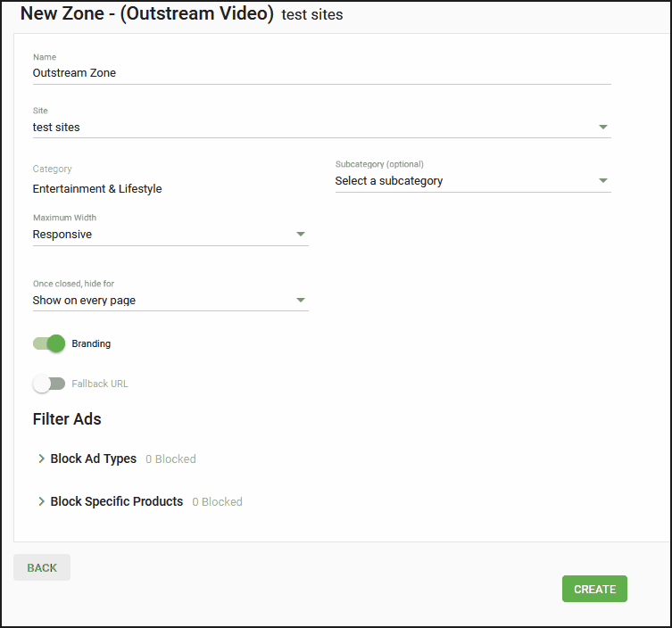Open the Site selector showing test sites
The image size is (672, 628).
322,128
